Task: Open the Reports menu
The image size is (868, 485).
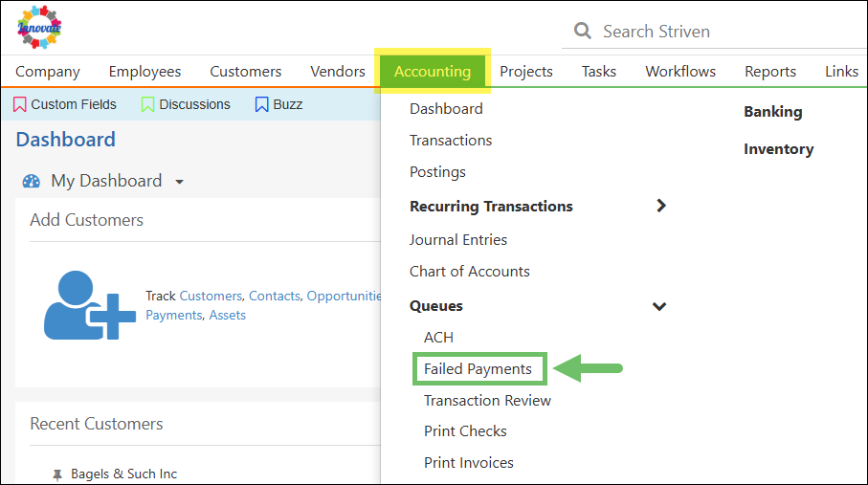Action: coord(770,72)
